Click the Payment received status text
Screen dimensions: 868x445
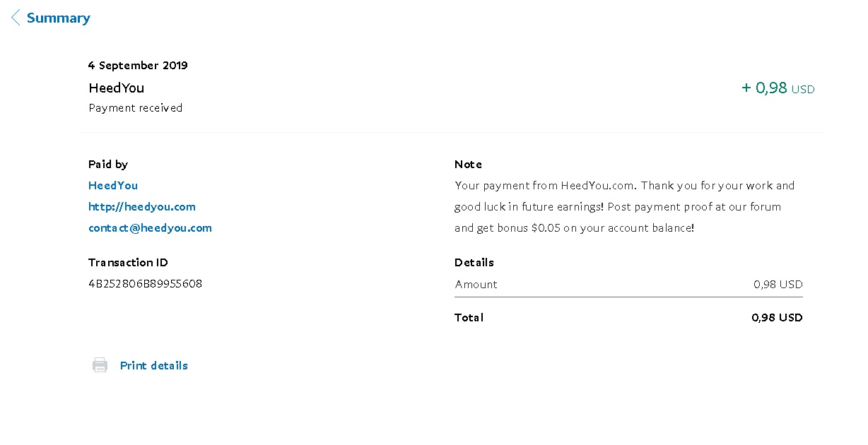pyautogui.click(x=136, y=107)
